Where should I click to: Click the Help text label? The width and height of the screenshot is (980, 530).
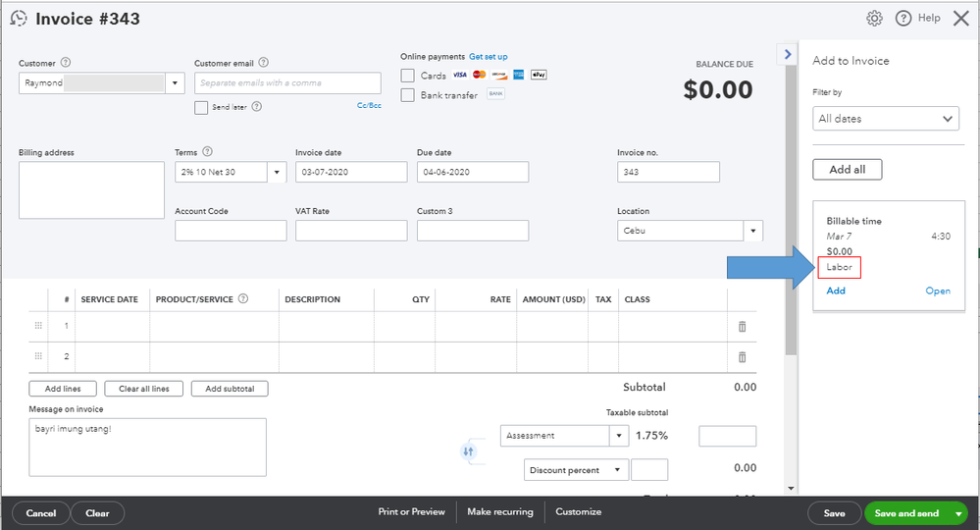click(929, 18)
